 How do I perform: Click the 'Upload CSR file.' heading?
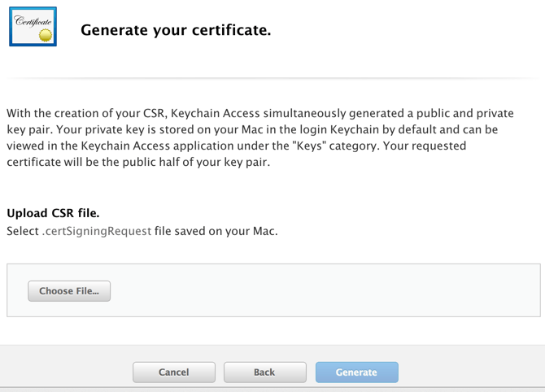pyautogui.click(x=53, y=213)
